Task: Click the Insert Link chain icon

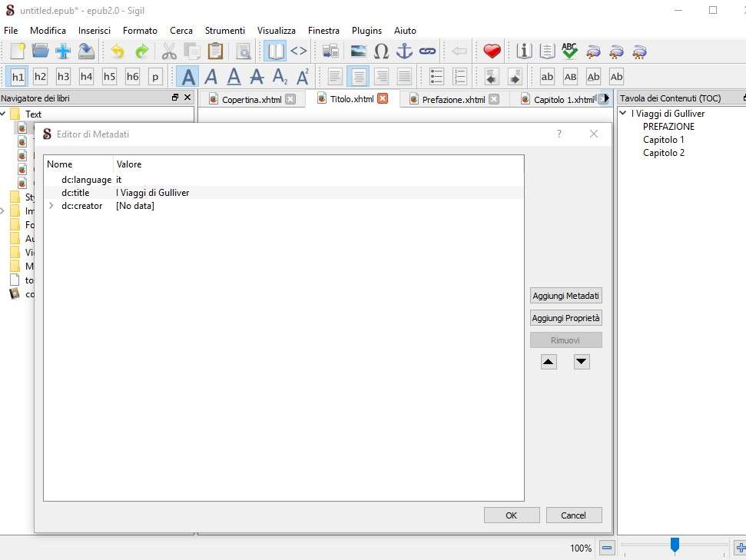Action: [x=427, y=51]
